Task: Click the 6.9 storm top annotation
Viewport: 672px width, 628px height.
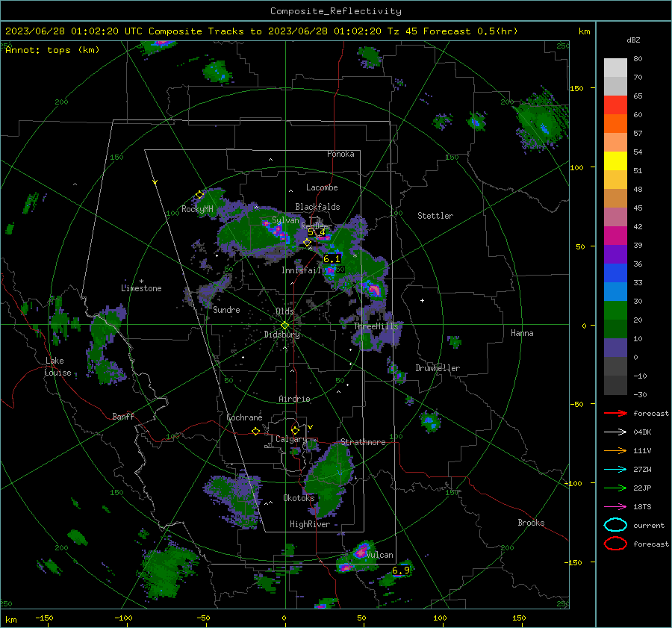Action: [401, 571]
